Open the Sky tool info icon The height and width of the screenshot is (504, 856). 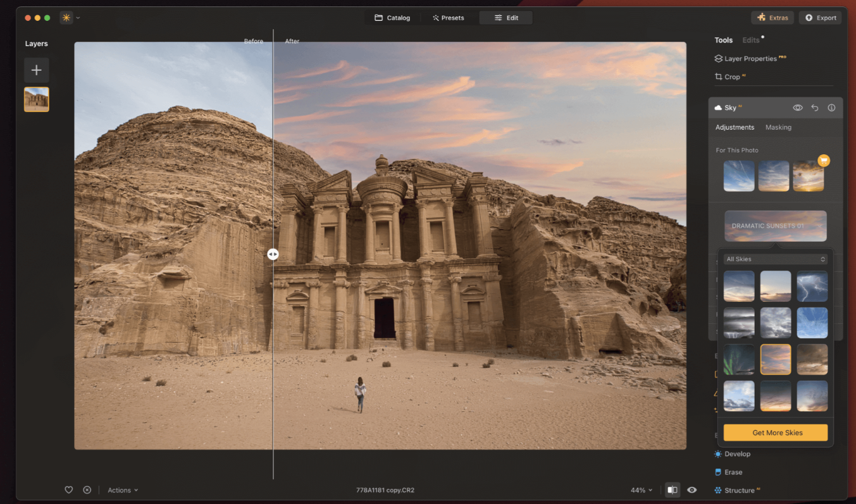point(831,108)
